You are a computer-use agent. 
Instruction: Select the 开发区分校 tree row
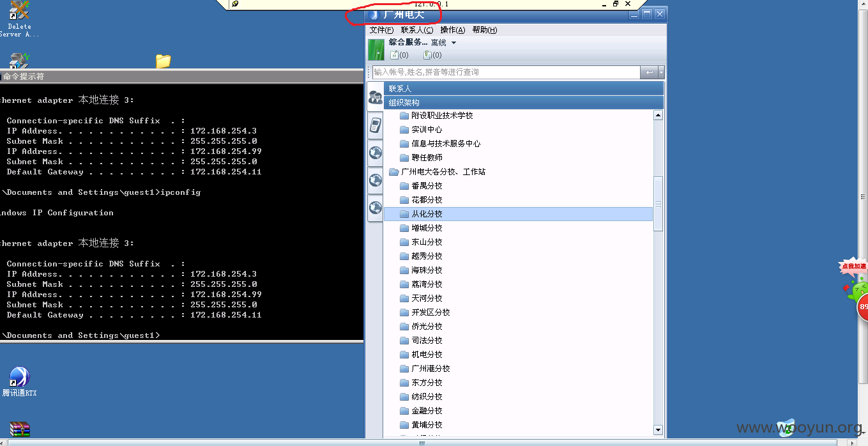(x=518, y=312)
